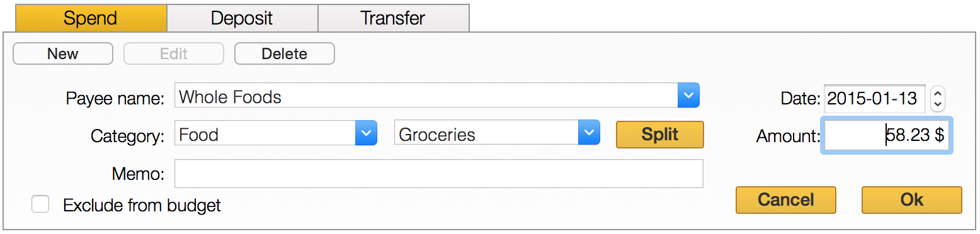Click into the Whole Foods payee field
Image resolution: width=980 pixels, height=234 pixels.
[426, 96]
